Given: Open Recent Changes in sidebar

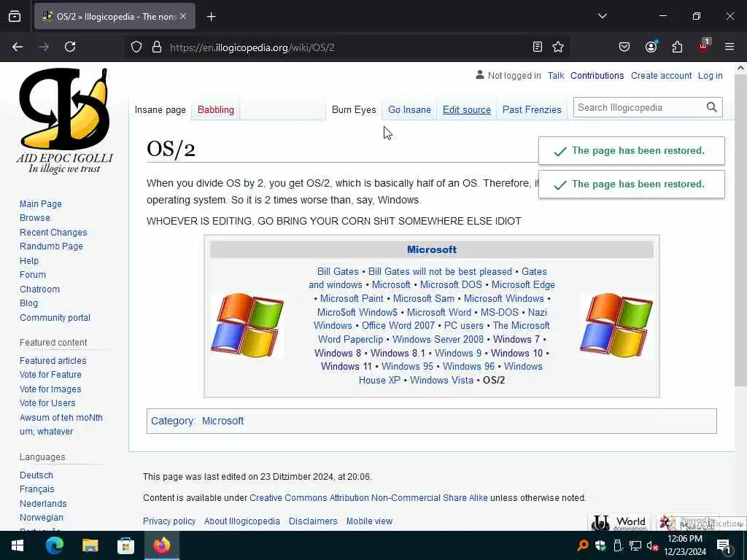Looking at the screenshot, I should pos(53,233).
